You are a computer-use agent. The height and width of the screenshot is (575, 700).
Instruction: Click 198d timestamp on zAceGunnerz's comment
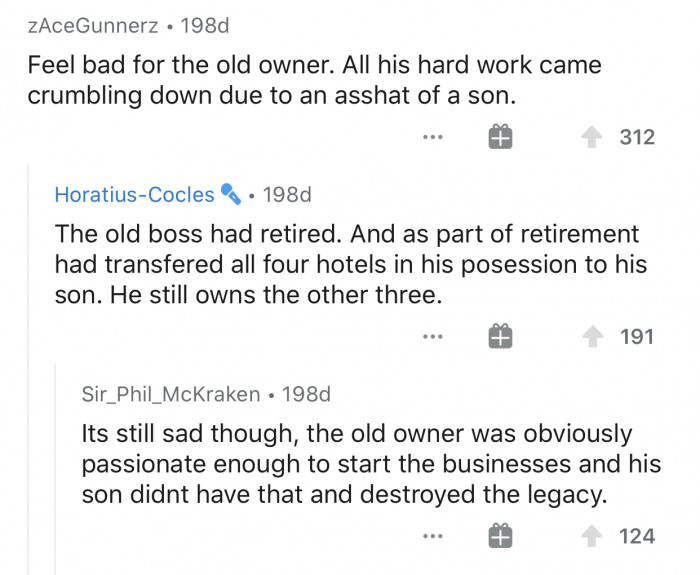[x=205, y=25]
